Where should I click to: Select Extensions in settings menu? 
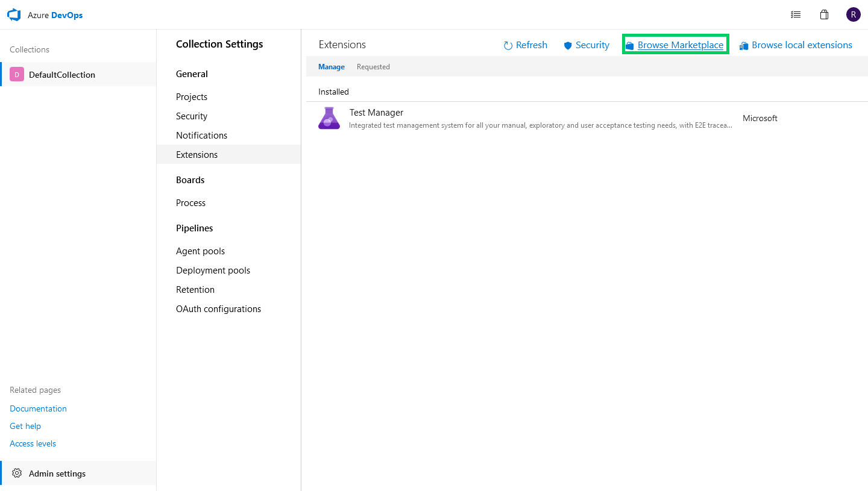tap(228, 155)
